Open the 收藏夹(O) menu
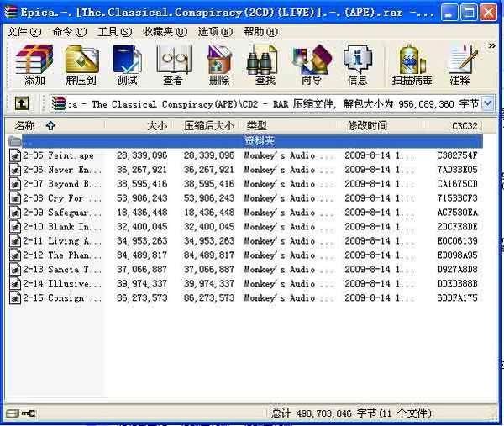 (x=165, y=32)
